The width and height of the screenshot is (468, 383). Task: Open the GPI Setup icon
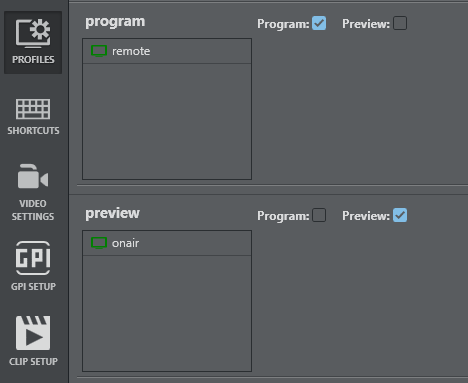click(33, 258)
